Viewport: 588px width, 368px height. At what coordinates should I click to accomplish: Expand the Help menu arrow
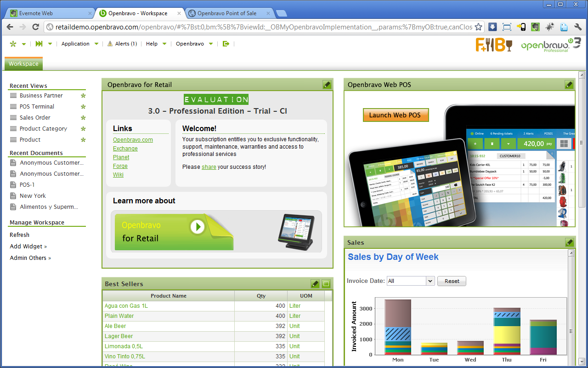(x=165, y=44)
